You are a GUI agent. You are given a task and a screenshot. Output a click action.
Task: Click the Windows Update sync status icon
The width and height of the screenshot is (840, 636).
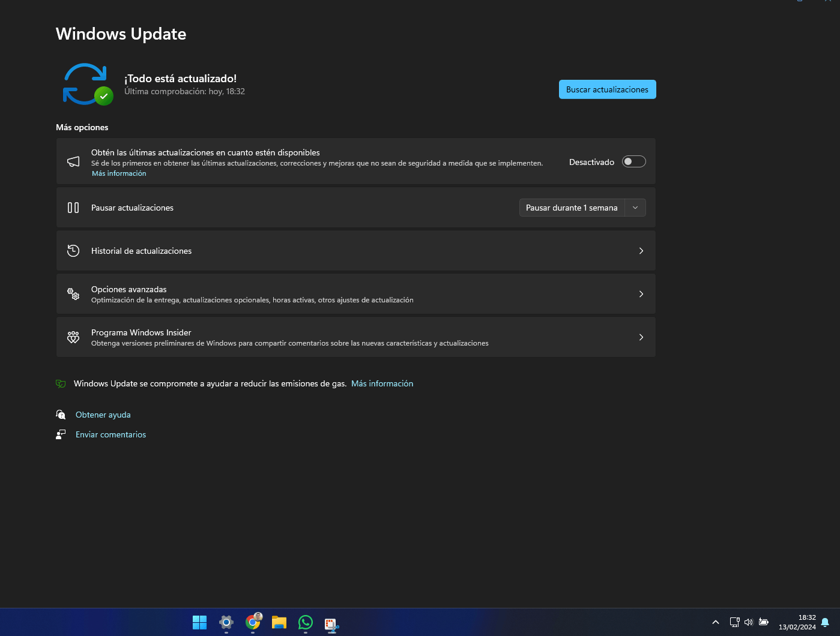(x=88, y=84)
